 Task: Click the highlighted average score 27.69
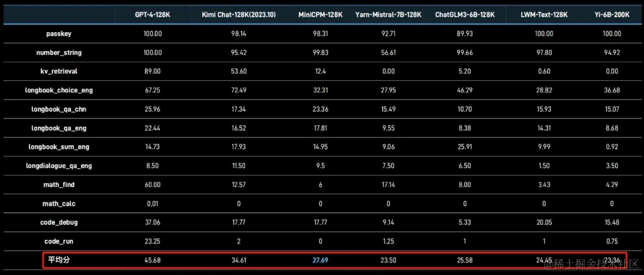coord(320,260)
